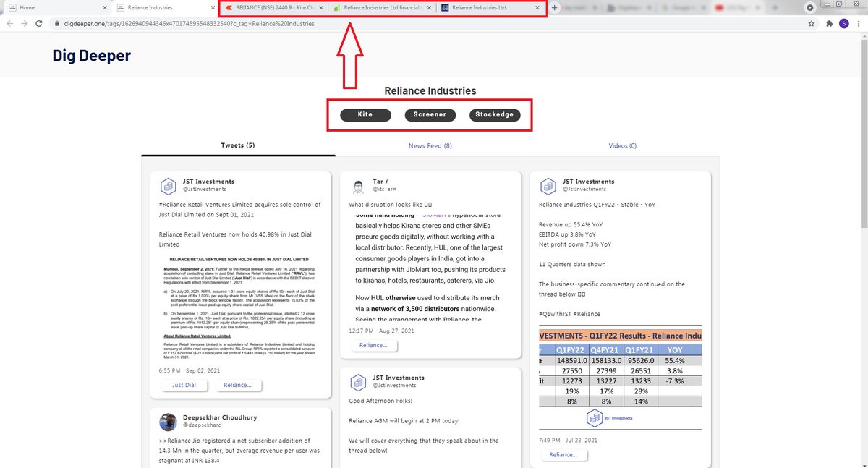Click the Just Dial tag button

[184, 385]
